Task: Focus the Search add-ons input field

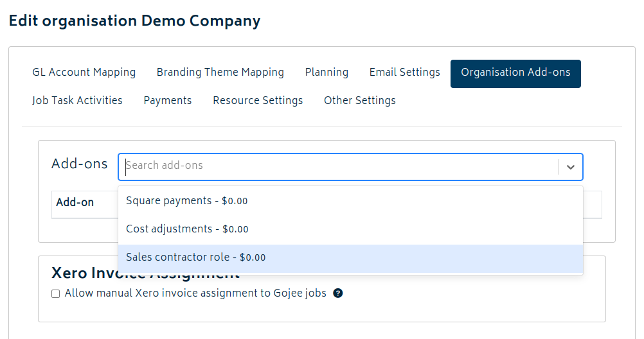Action: point(341,166)
